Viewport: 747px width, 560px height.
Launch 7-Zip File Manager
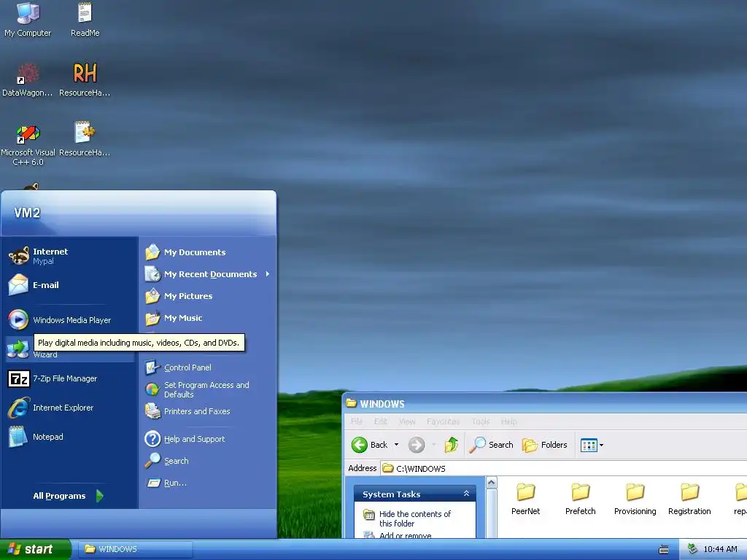(69, 378)
